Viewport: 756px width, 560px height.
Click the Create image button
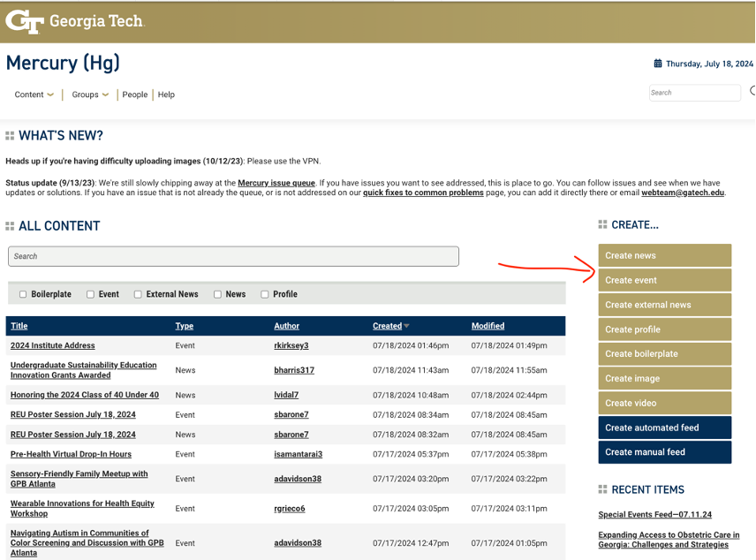coord(665,378)
